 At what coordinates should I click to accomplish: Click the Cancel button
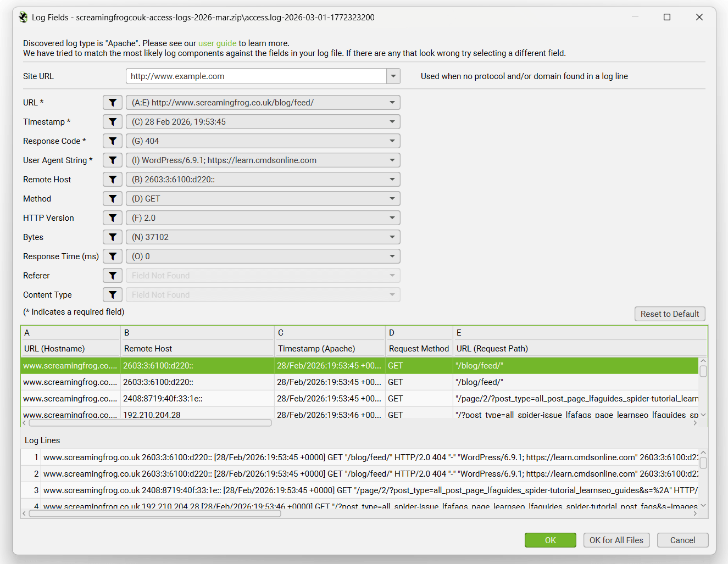click(x=683, y=540)
